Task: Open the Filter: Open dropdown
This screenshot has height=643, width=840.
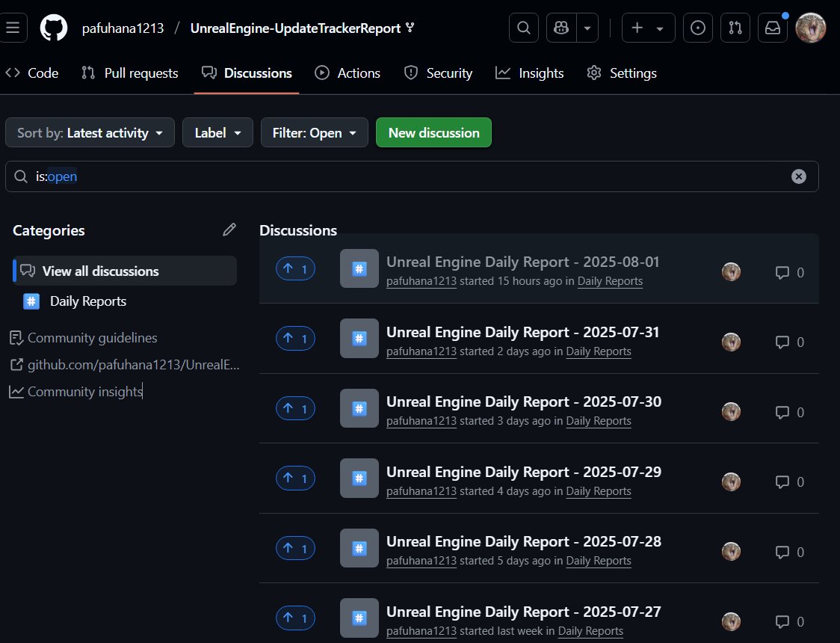Action: pos(314,132)
